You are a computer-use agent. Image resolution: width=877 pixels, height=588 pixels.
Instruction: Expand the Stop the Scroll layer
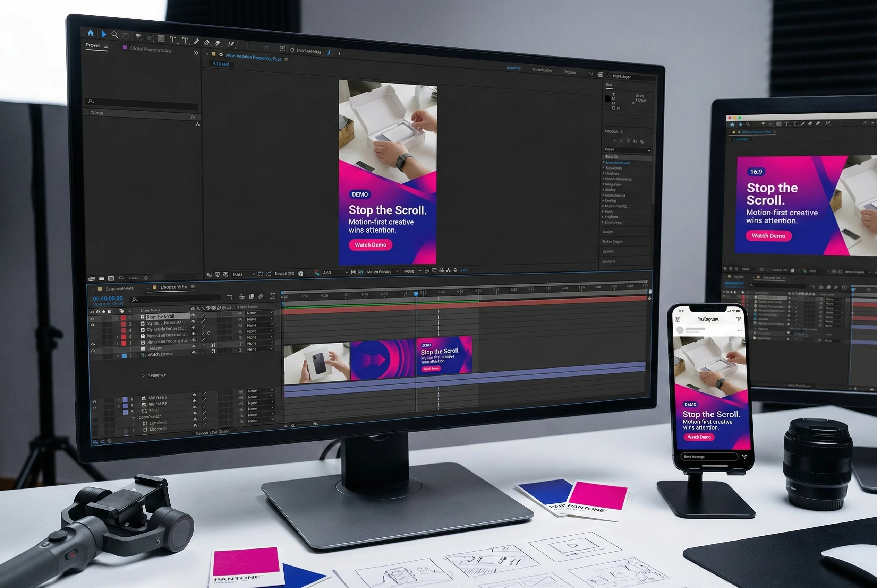click(x=117, y=318)
